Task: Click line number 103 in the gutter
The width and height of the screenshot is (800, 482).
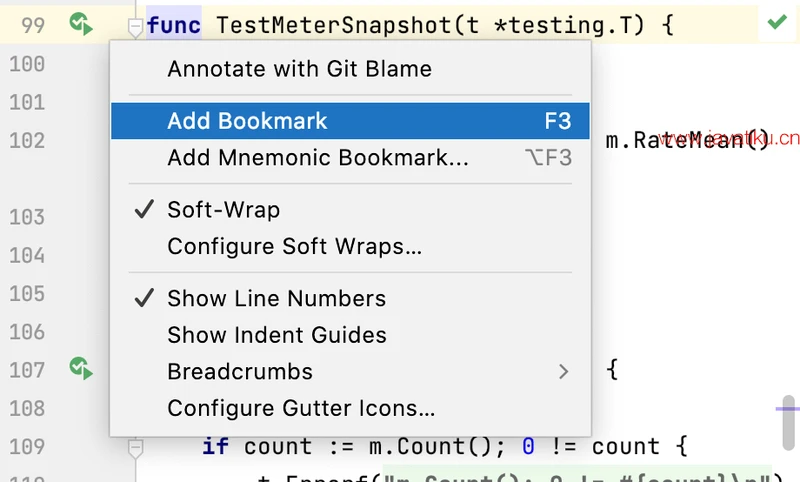Action: click(x=27, y=217)
